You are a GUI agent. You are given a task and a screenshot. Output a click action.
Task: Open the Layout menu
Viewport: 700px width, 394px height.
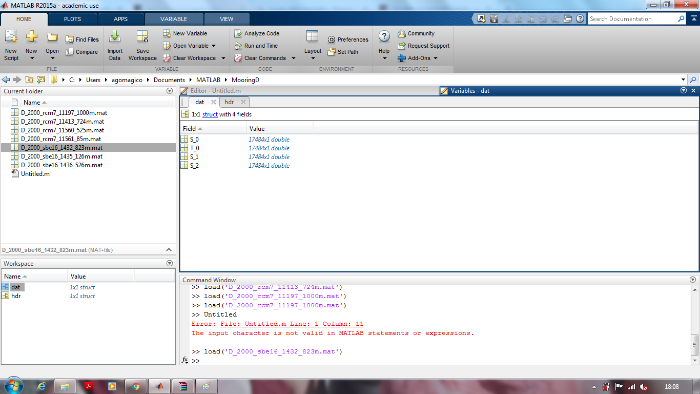coord(312,45)
